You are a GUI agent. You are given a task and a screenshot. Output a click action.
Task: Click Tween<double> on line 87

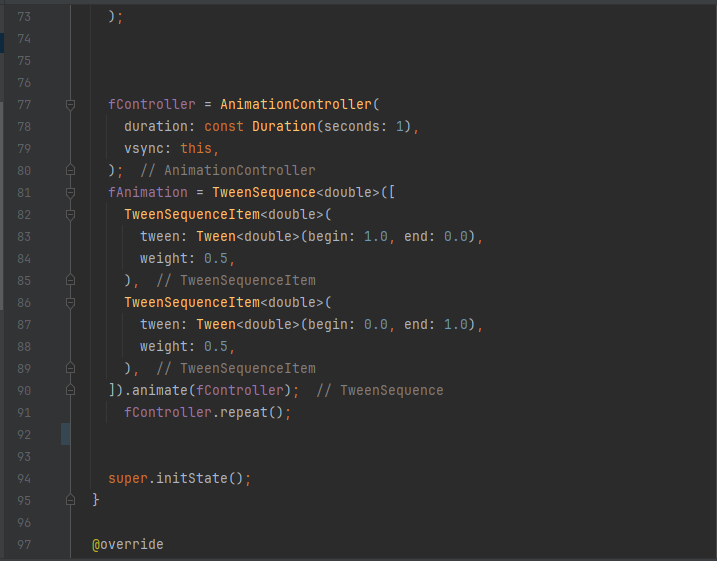[x=248, y=325]
